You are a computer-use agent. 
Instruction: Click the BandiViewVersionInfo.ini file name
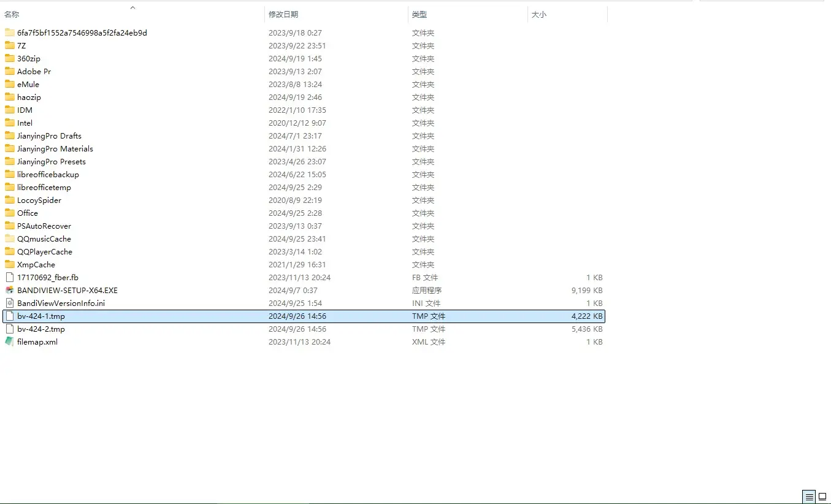(x=61, y=304)
